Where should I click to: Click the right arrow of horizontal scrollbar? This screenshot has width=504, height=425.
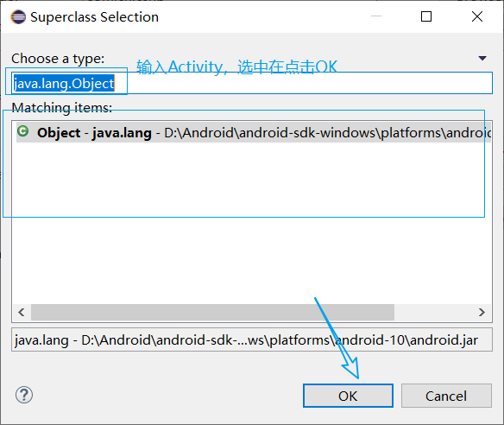coord(482,312)
